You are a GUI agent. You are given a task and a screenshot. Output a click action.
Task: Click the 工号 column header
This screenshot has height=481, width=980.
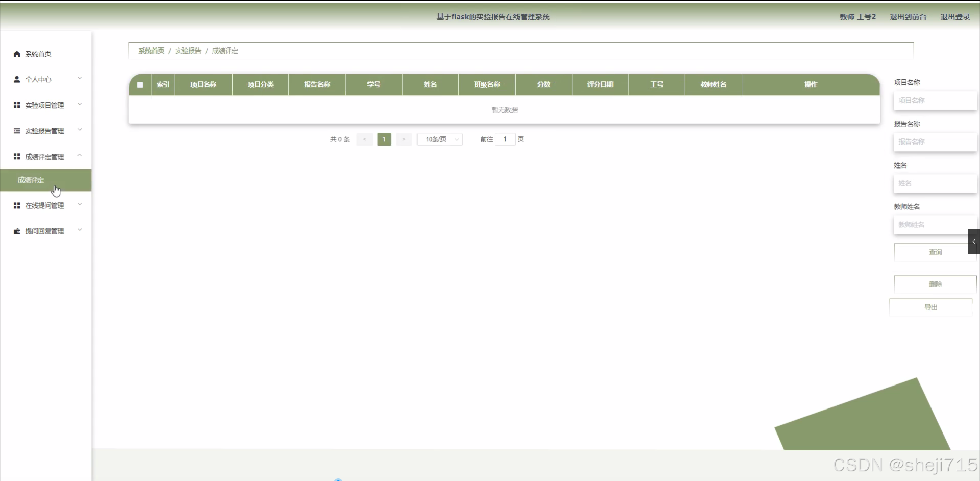657,85
